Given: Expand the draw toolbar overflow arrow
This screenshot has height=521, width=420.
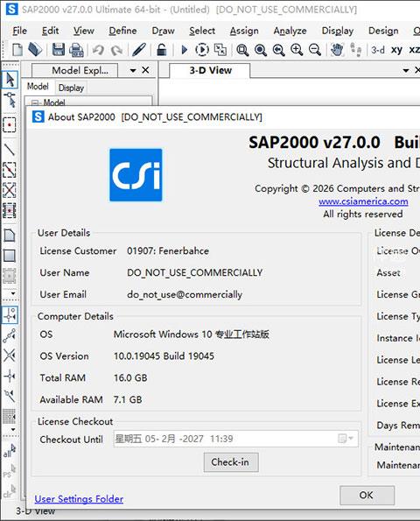Looking at the screenshot, I should pos(13,293).
